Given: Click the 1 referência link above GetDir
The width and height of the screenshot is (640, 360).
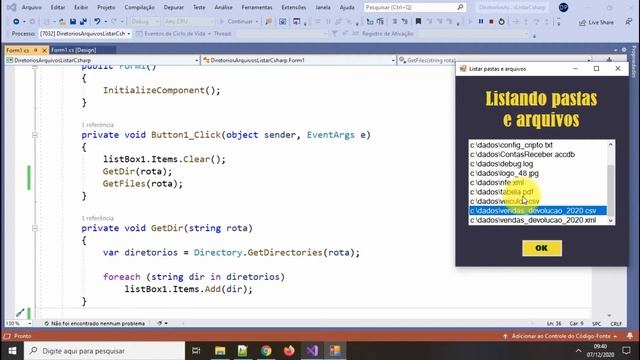Looking at the screenshot, I should (98, 218).
